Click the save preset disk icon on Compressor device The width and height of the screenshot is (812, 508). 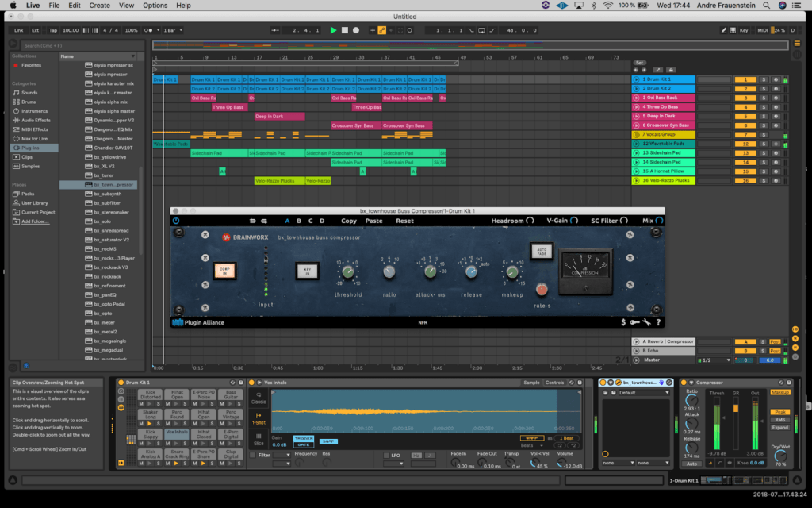point(789,383)
